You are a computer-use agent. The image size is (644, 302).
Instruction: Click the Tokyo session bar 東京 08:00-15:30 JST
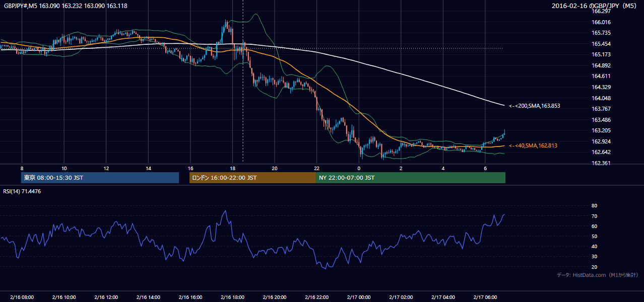[x=100, y=178]
